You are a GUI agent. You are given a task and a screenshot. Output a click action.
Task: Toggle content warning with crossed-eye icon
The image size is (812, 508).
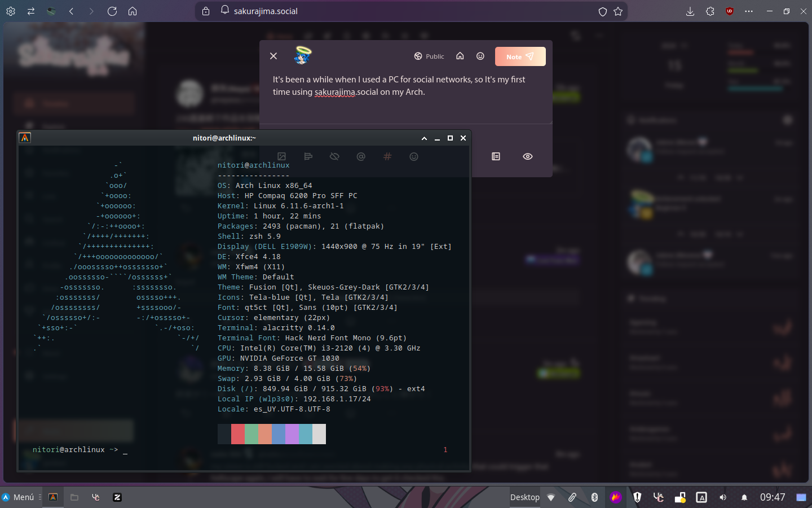coord(334,156)
